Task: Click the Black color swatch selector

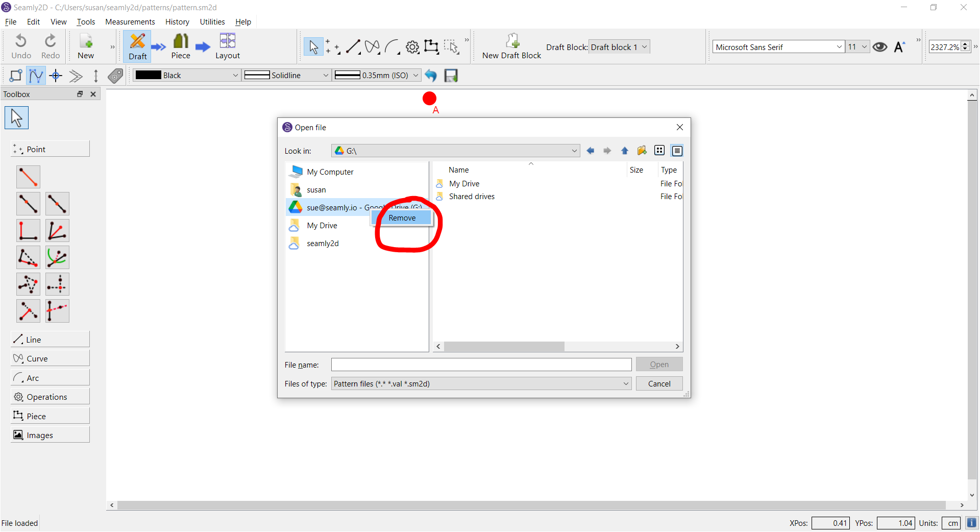Action: click(186, 76)
